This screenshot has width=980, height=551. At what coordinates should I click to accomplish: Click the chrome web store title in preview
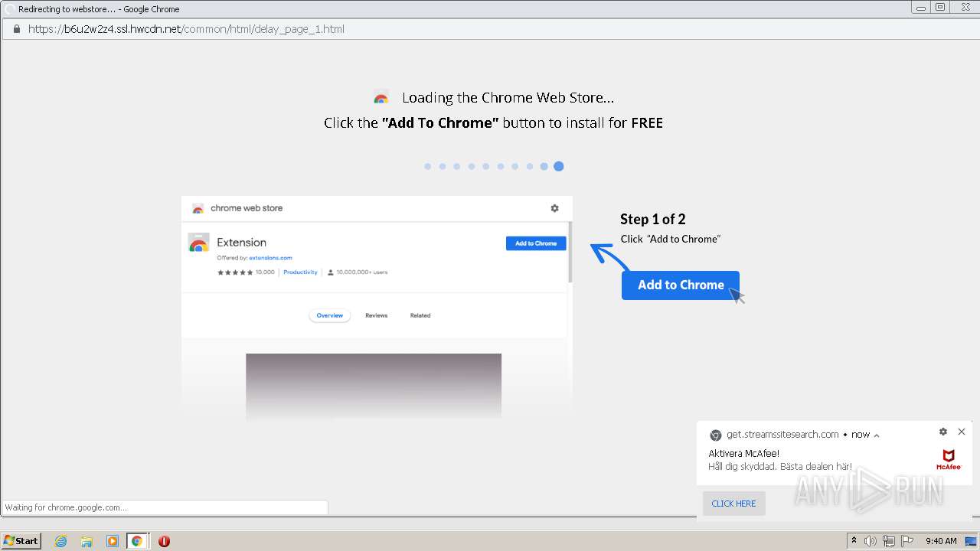(247, 208)
